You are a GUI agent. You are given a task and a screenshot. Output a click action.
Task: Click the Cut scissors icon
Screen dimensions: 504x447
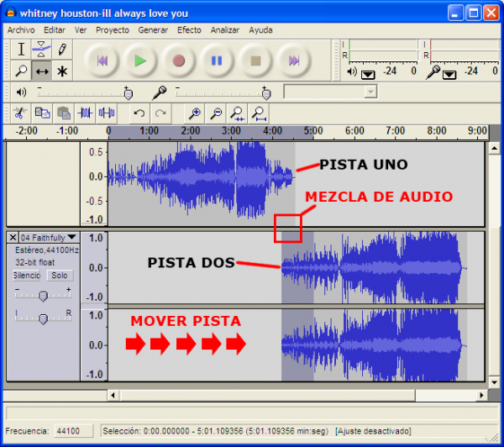click(20, 113)
